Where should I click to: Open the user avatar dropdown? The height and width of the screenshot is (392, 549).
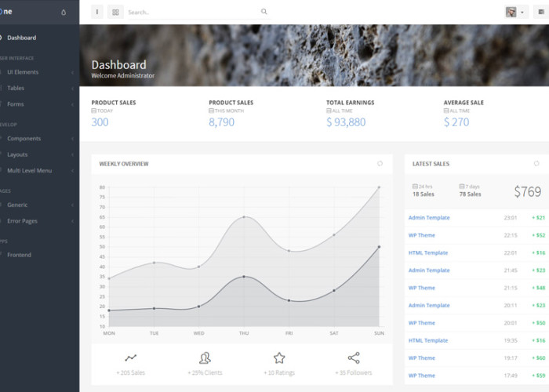click(x=516, y=12)
